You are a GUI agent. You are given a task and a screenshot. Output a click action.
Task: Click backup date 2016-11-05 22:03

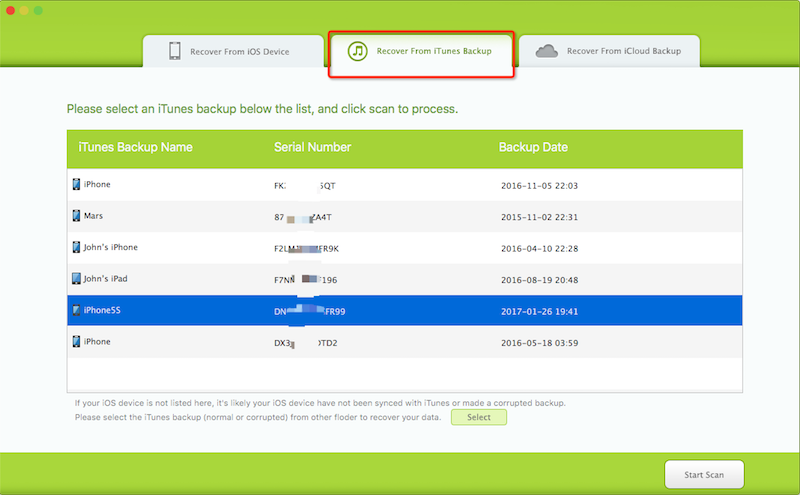pos(539,186)
